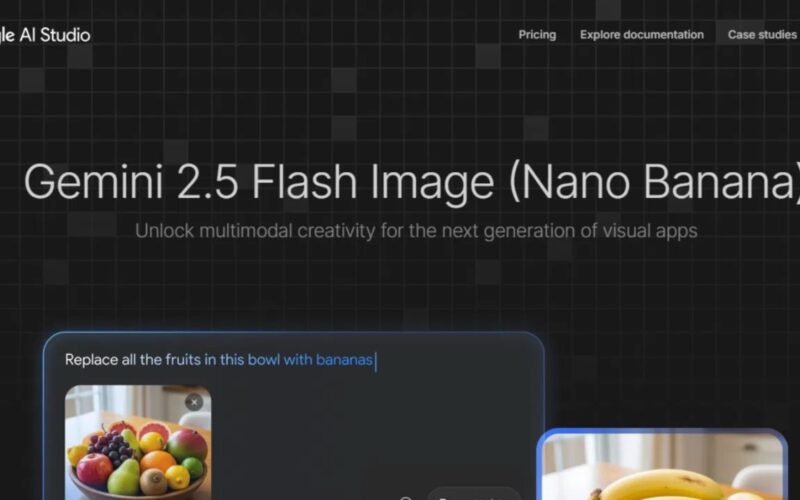Focus the prompt text reading Replace all fruits

pos(219,360)
